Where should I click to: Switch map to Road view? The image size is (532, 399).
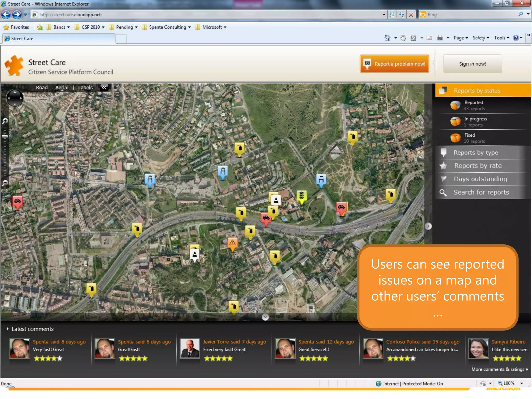[42, 88]
